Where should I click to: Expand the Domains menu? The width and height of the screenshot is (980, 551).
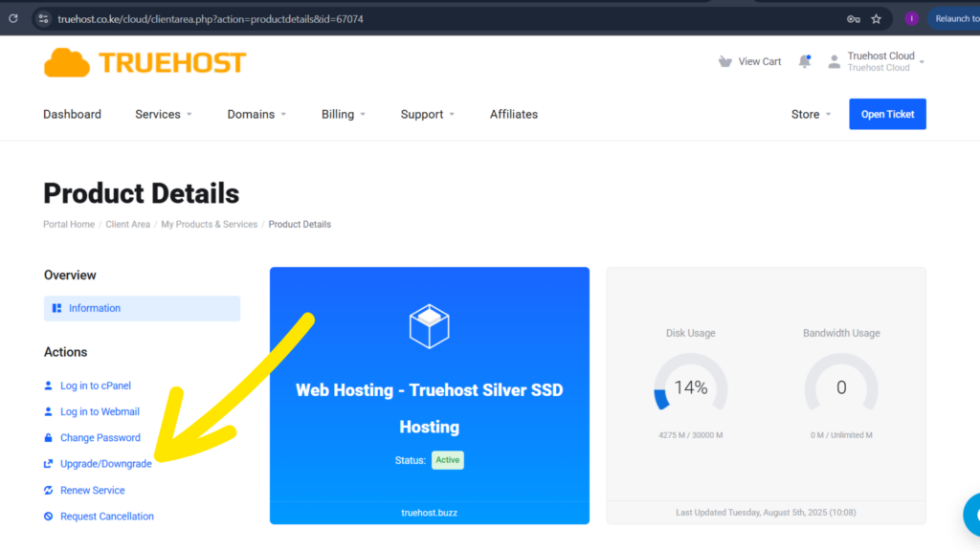click(x=256, y=115)
